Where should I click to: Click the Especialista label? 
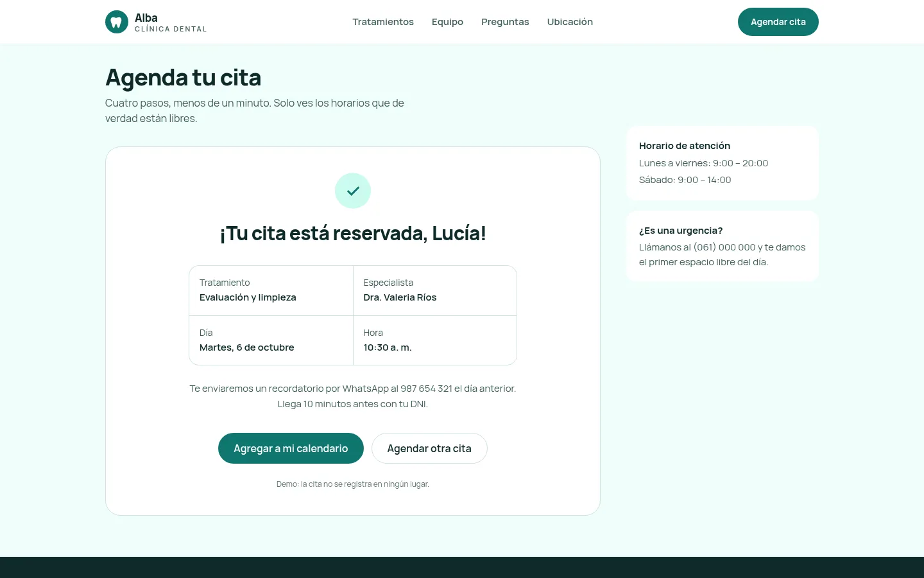tap(388, 283)
